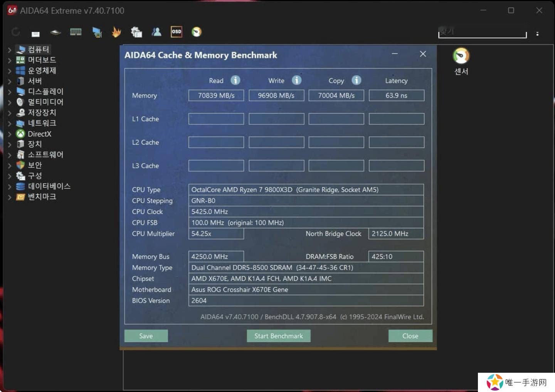Click the search field in the toolbar
Viewport: 555px width, 392px height.
[482, 32]
